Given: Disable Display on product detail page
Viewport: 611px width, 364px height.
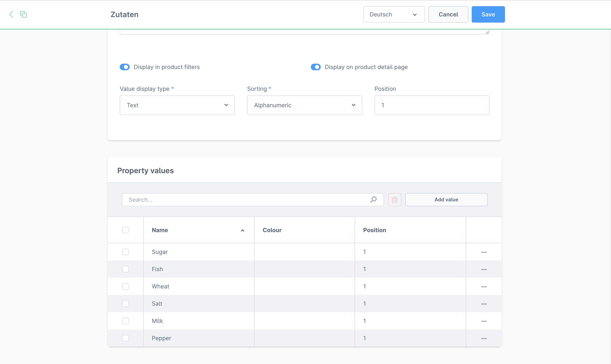Looking at the screenshot, I should 315,67.
